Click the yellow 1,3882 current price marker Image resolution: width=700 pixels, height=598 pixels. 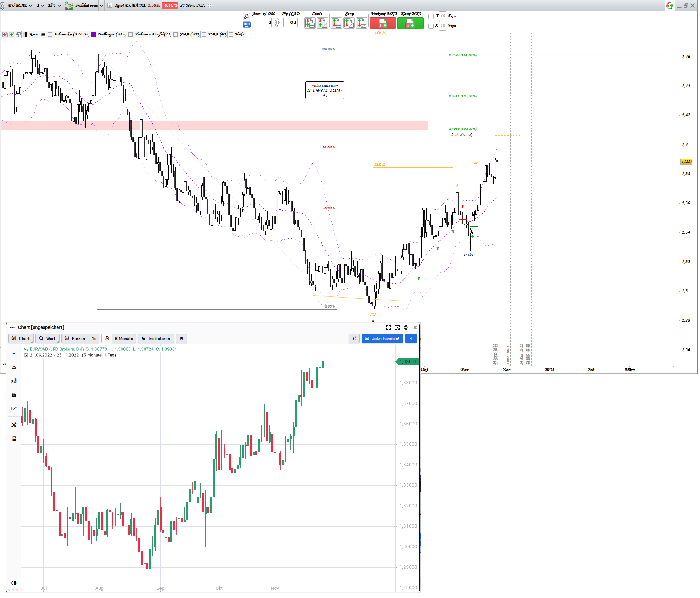coord(686,162)
